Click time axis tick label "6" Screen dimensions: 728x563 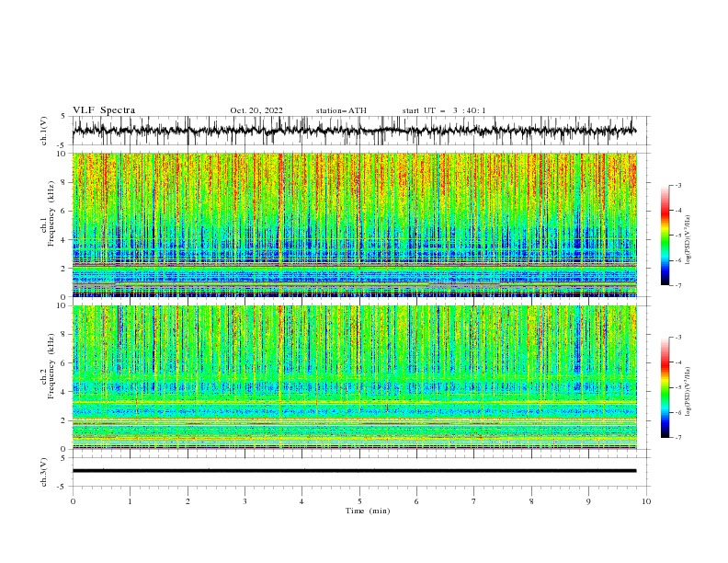pyautogui.click(x=416, y=501)
